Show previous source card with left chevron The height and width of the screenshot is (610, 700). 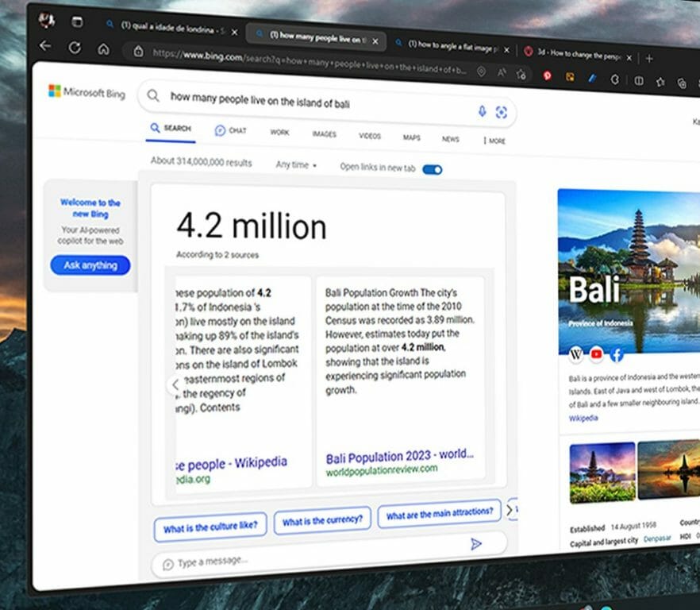[x=175, y=385]
